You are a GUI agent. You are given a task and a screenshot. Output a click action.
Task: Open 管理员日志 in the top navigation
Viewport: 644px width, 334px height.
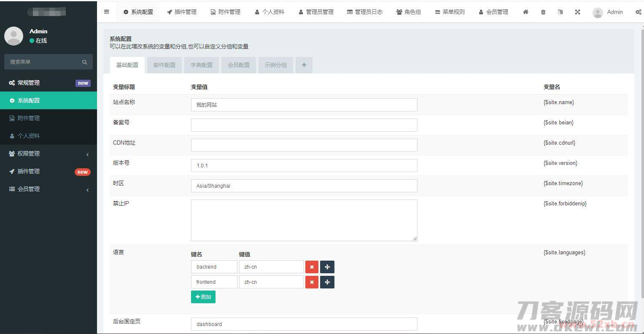(365, 12)
